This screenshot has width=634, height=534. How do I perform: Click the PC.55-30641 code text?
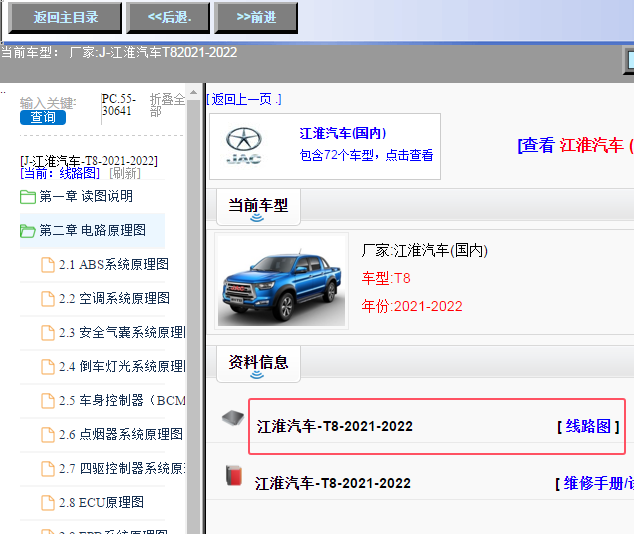click(x=119, y=105)
